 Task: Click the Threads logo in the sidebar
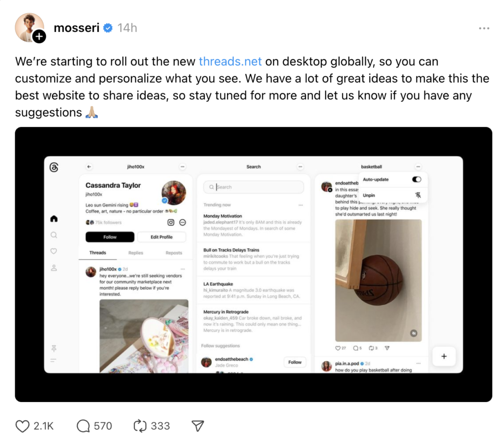click(x=54, y=168)
